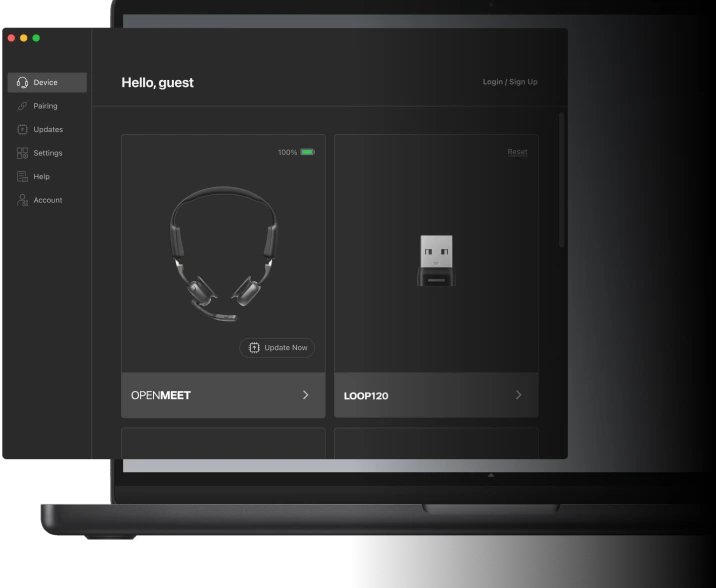
Task: Click the chip icon inside Update Now
Action: pos(254,348)
